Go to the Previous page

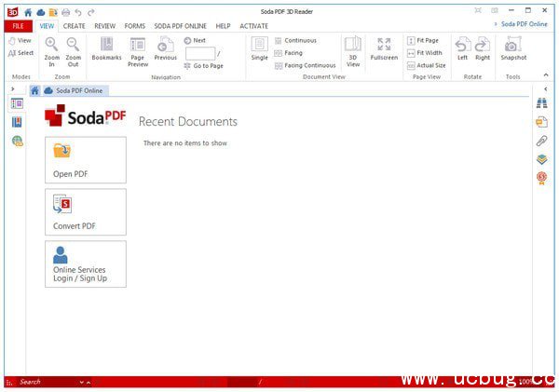point(166,48)
